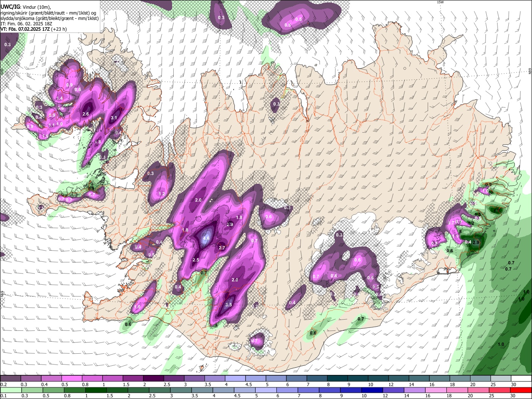The width and height of the screenshot is (532, 399).
Task: Select the '3.1' value in the Westfjords
Action: coord(114,118)
